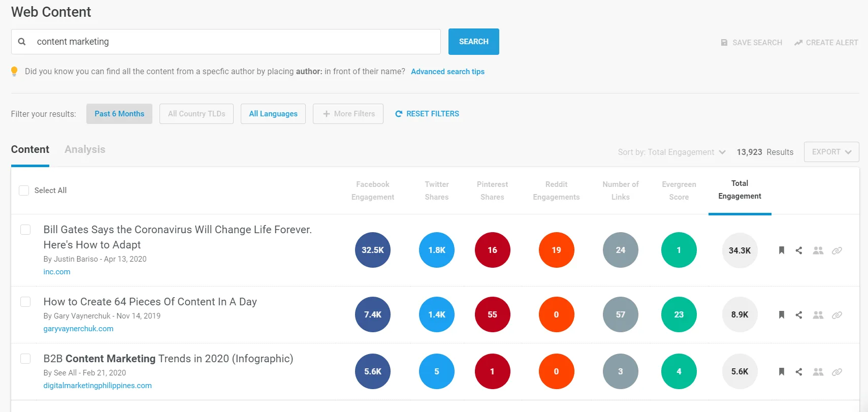868x412 pixels.
Task: Click the blue SEARCH button
Action: (x=474, y=42)
